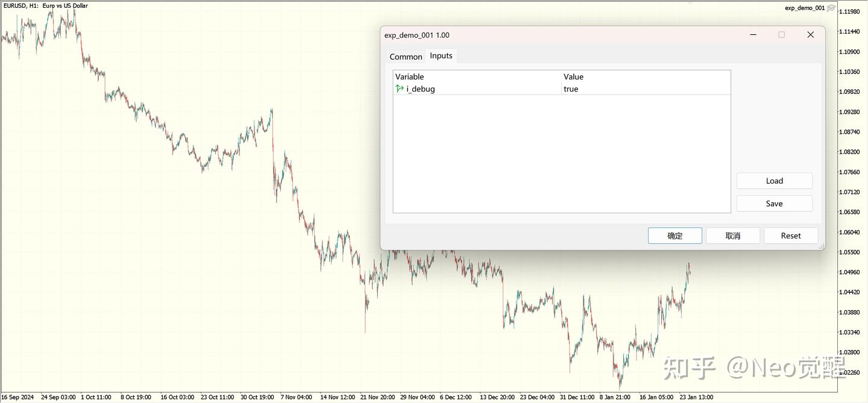The height and width of the screenshot is (403, 868).
Task: Click the Variable column header
Action: pyautogui.click(x=477, y=77)
